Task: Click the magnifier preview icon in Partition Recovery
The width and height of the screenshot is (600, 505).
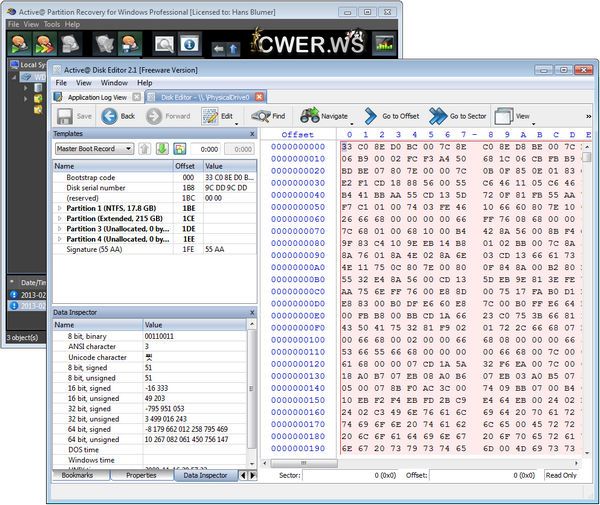Action: 164,44
